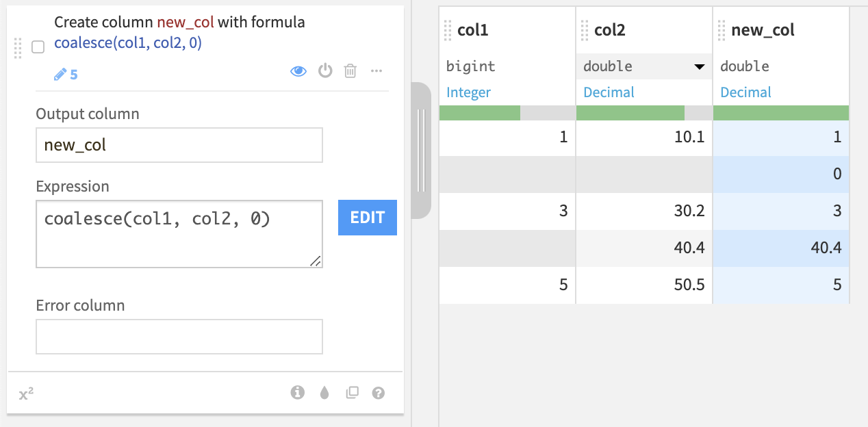Click the new_col column header
The width and height of the screenshot is (868, 427).
point(763,30)
